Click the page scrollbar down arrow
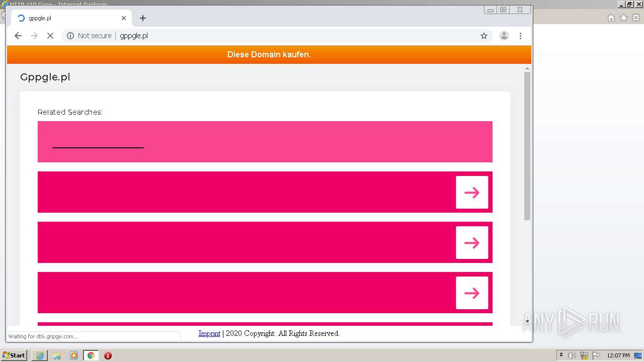The height and width of the screenshot is (362, 644). click(x=527, y=321)
